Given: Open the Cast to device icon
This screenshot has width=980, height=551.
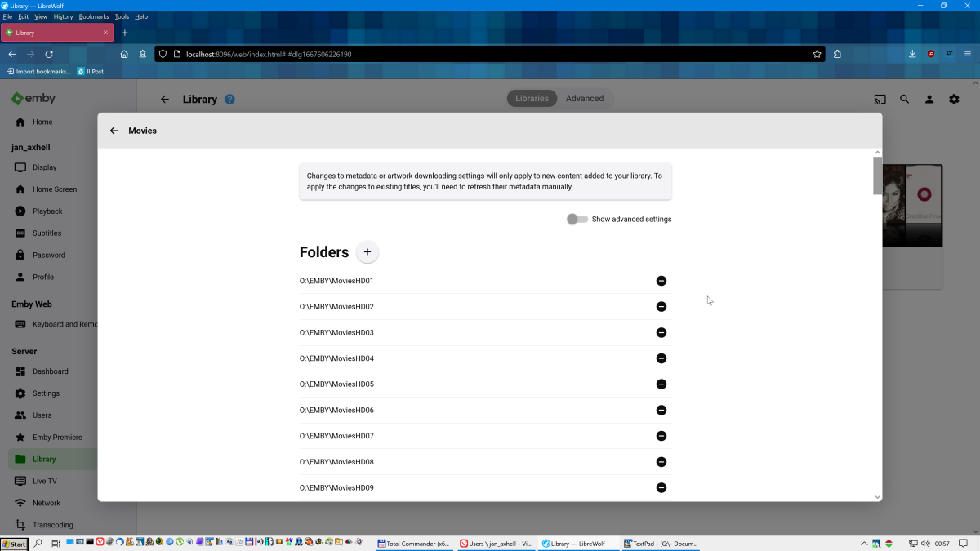Looking at the screenshot, I should tap(880, 99).
